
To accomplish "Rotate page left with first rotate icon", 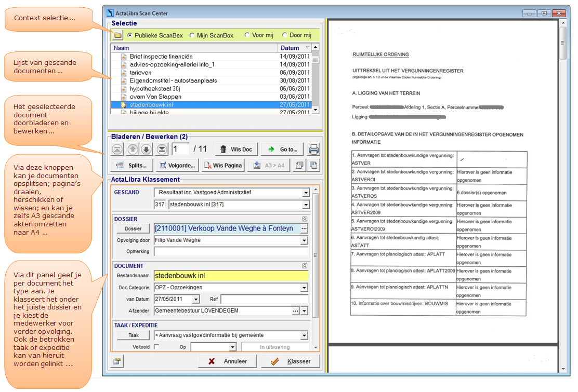I will pyautogui.click(x=299, y=165).
